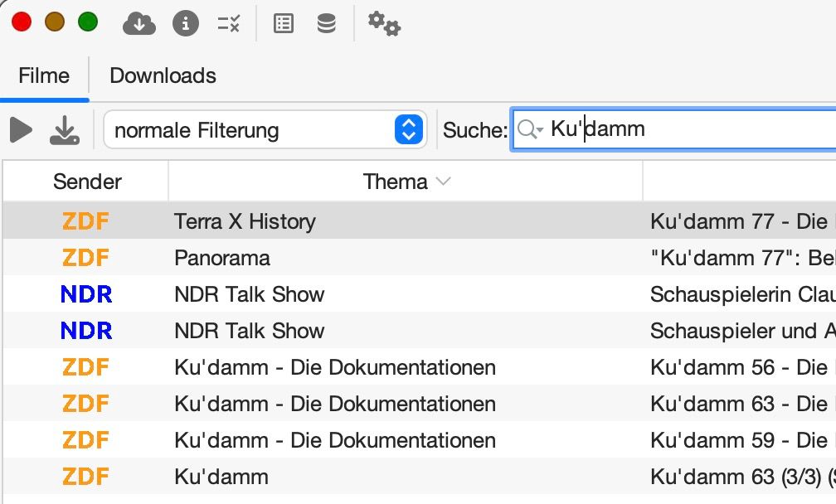This screenshot has width=836, height=504.
Task: Open the 'normale Filterung' dropdown
Action: 264,130
